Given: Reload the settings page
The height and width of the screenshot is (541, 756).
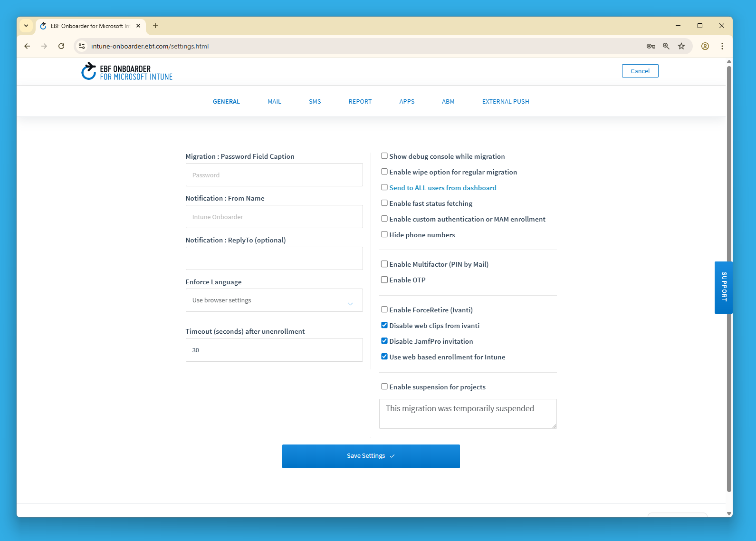Looking at the screenshot, I should pyautogui.click(x=61, y=46).
